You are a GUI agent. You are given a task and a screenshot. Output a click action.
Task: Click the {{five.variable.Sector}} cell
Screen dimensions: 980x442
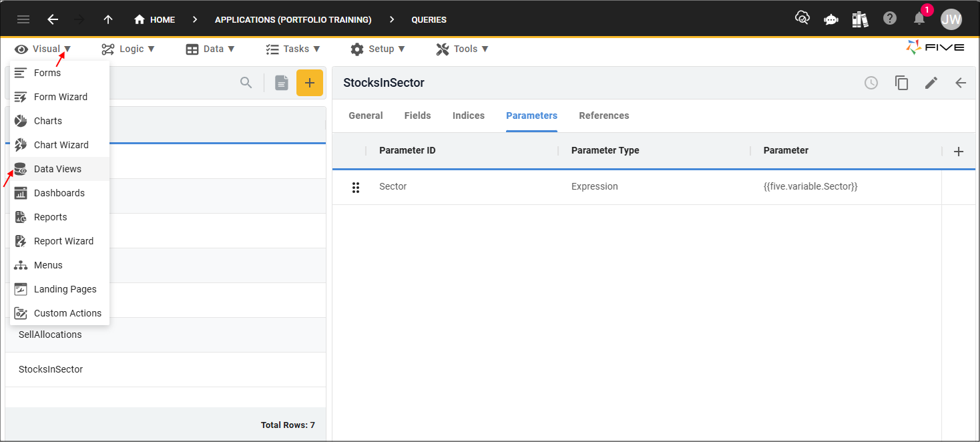(846, 187)
